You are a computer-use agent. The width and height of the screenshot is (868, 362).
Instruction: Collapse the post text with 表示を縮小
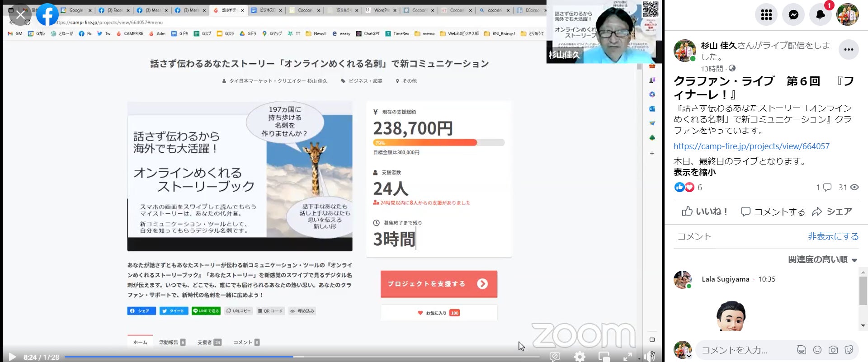(x=694, y=172)
